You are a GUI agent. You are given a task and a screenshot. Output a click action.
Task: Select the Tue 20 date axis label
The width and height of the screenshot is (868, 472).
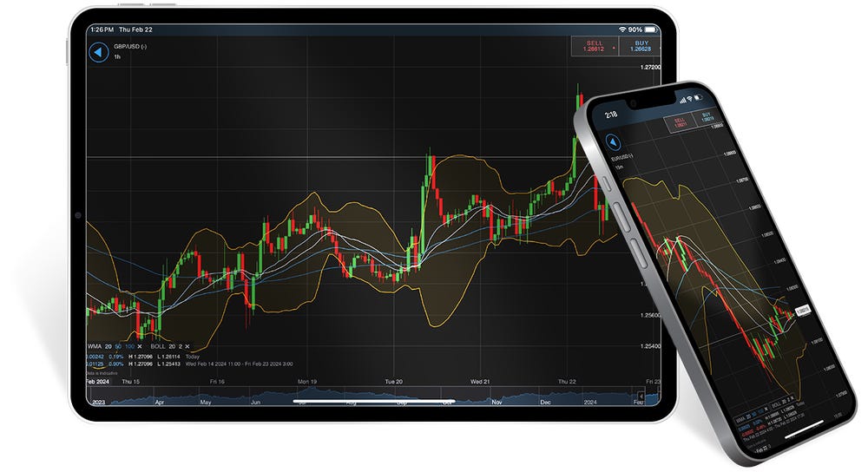pyautogui.click(x=393, y=382)
